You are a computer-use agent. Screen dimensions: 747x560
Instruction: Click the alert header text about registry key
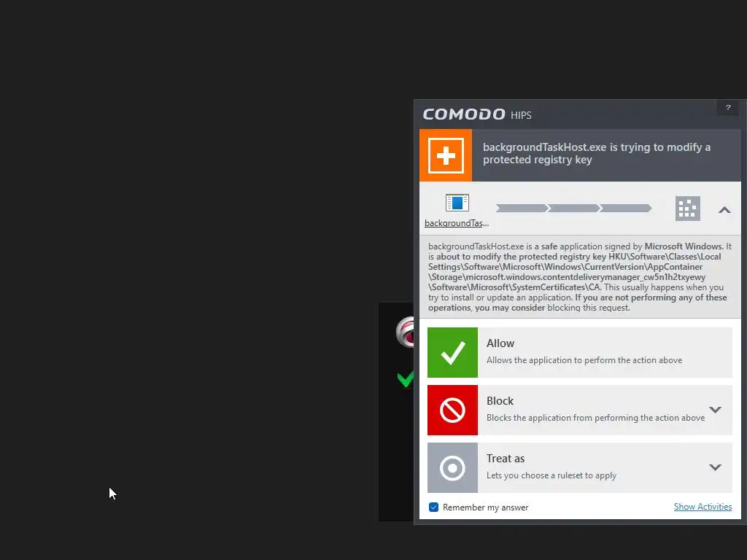[x=597, y=153]
